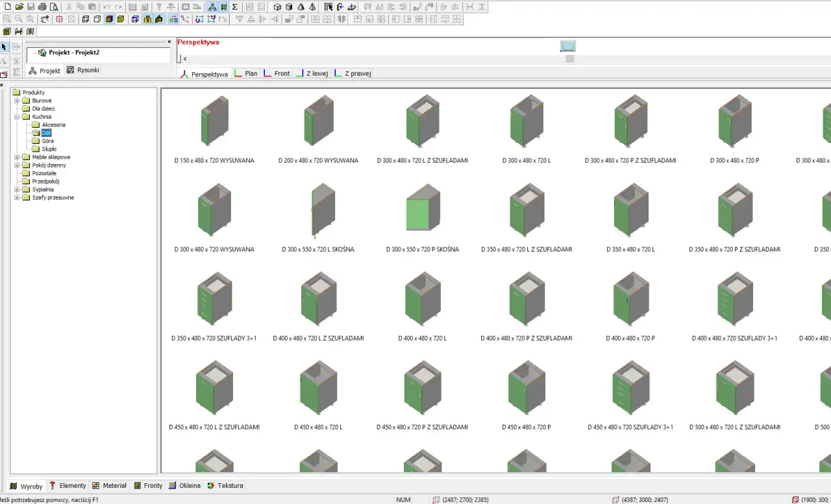Toggle the yellow gift box icon

[147, 19]
